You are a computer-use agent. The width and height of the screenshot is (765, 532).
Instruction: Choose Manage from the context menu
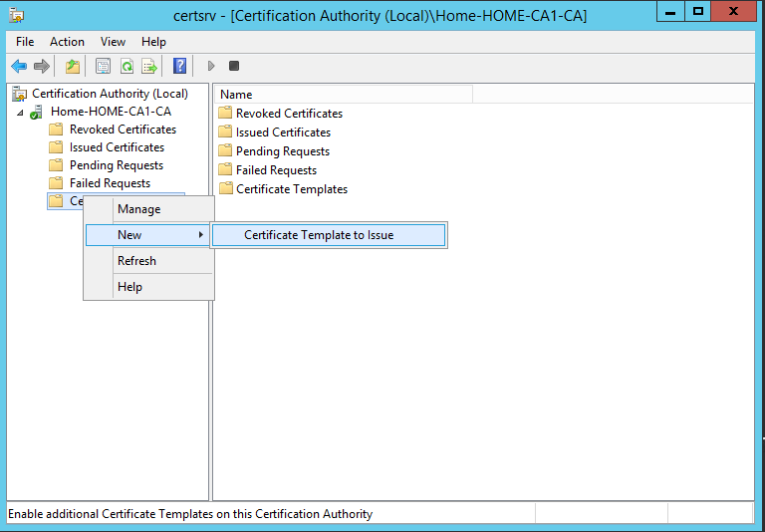click(x=149, y=209)
